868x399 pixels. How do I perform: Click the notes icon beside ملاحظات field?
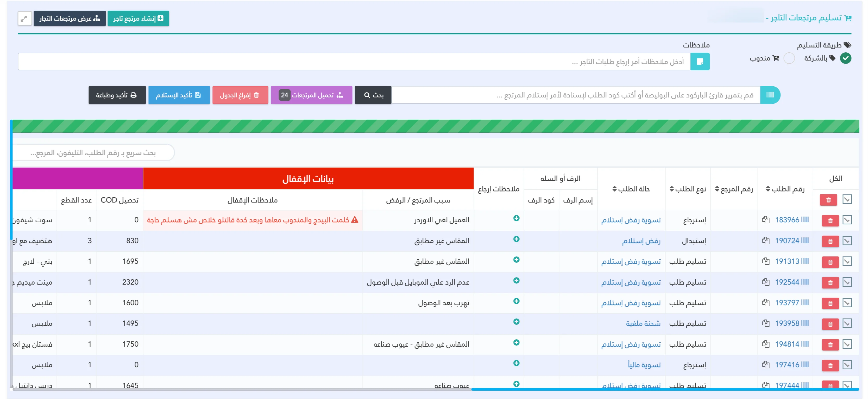click(700, 62)
